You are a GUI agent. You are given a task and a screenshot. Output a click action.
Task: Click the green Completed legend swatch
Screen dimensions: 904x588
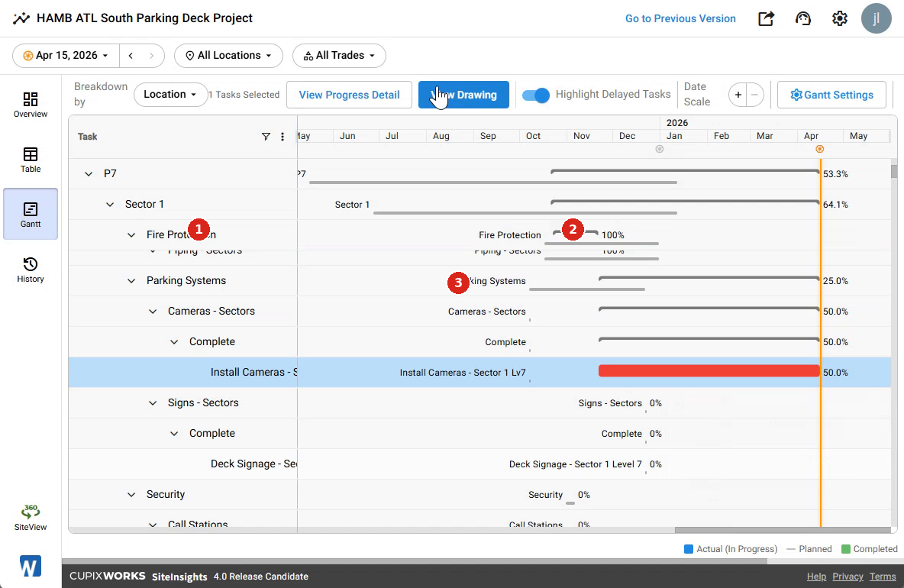coord(846,549)
